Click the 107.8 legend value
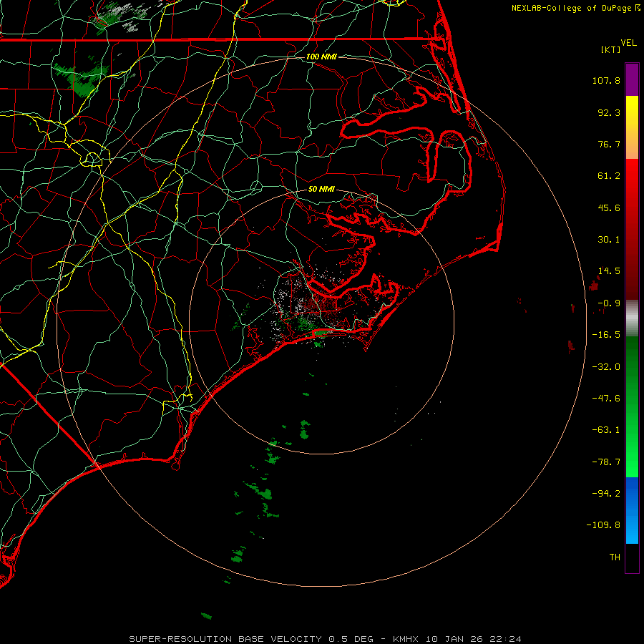644x644 pixels. click(606, 80)
